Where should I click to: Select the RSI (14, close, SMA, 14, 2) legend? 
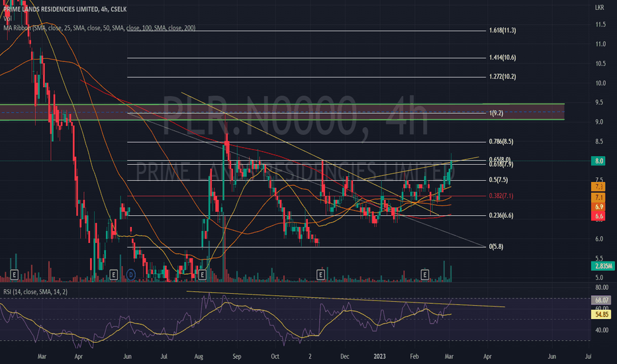point(35,292)
